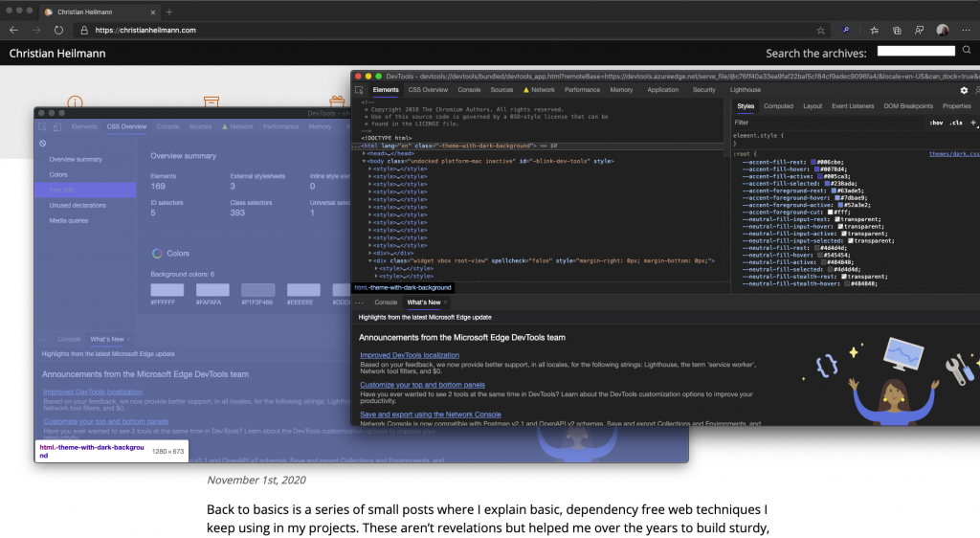Toggle :hov element state pane
Viewport: 980px width, 538px height.
point(936,123)
